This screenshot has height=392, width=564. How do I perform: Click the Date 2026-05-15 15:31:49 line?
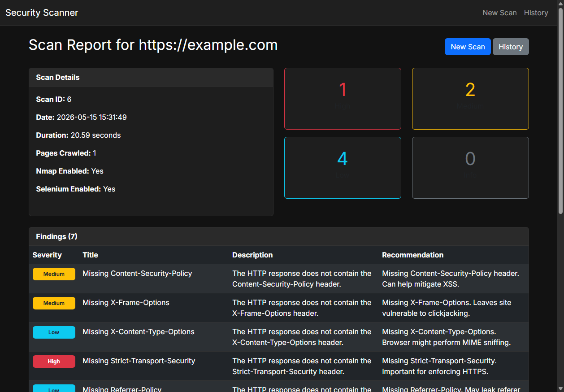[81, 117]
